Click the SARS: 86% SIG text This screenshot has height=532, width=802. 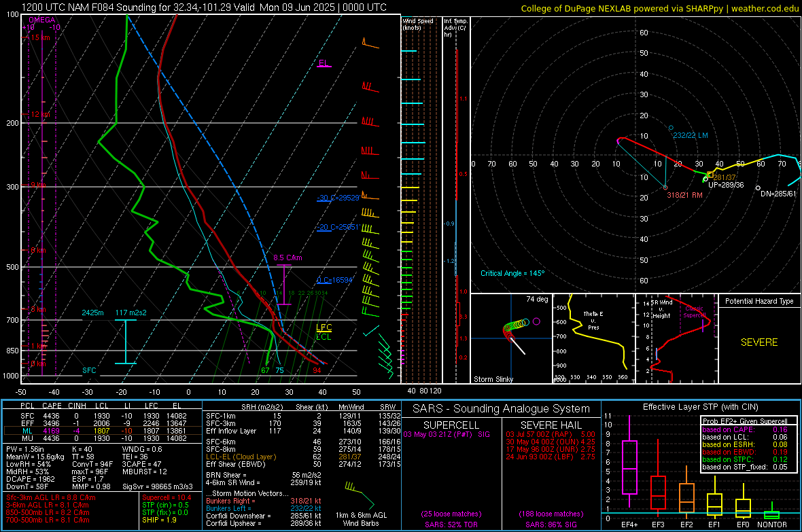point(551,525)
